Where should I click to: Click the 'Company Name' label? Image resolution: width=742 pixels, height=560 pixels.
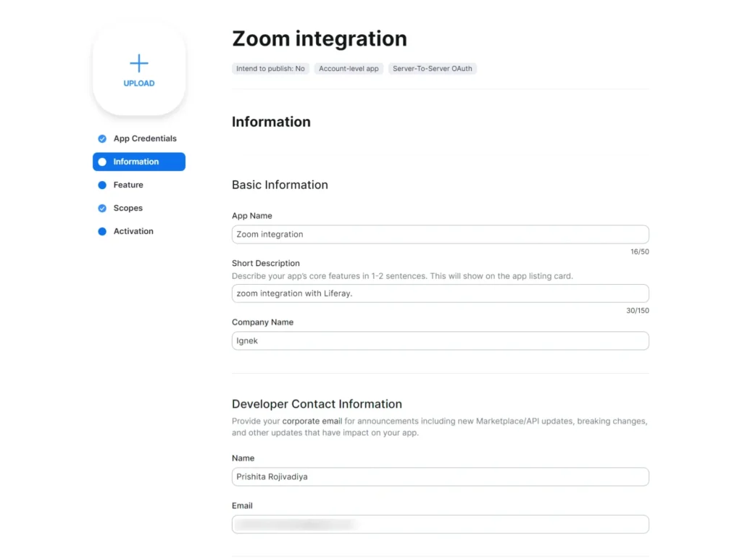(262, 322)
